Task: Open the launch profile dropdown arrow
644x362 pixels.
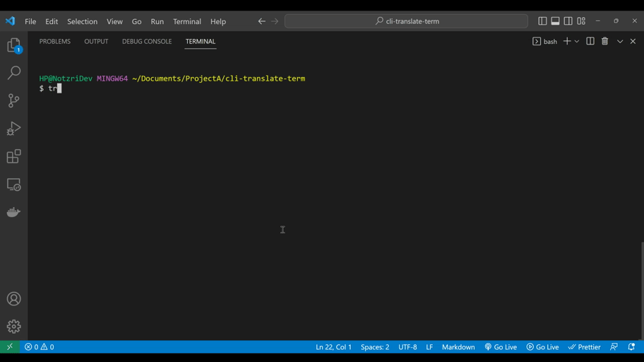Action: [x=577, y=41]
